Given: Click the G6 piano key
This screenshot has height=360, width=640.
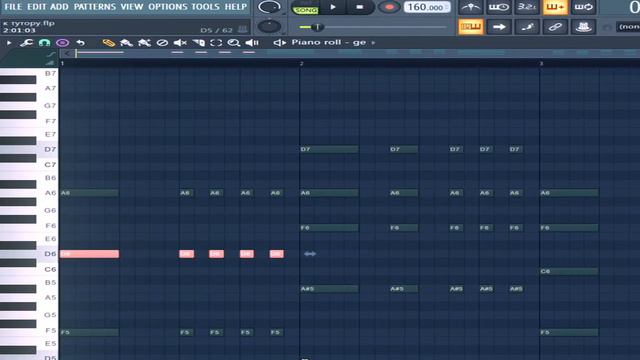Looking at the screenshot, I should 29,210.
